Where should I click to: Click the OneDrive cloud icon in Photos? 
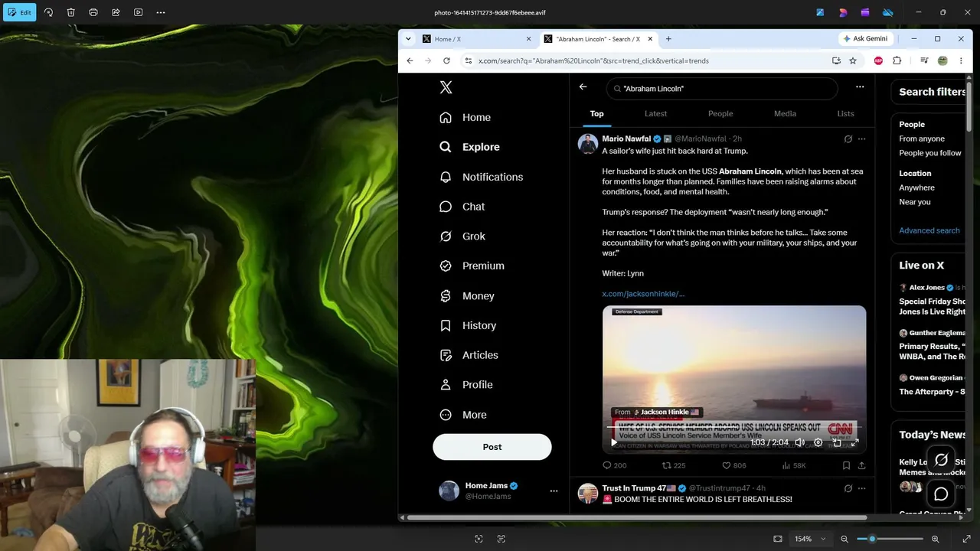click(x=888, y=12)
